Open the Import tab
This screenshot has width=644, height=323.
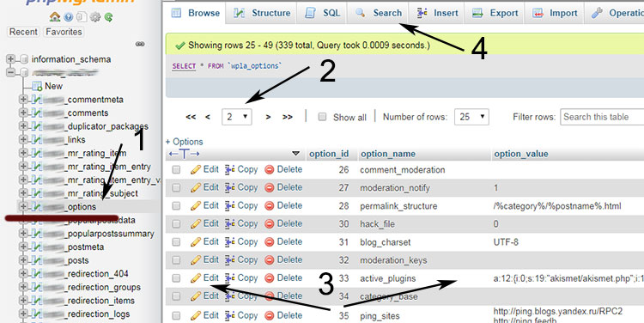(x=555, y=13)
